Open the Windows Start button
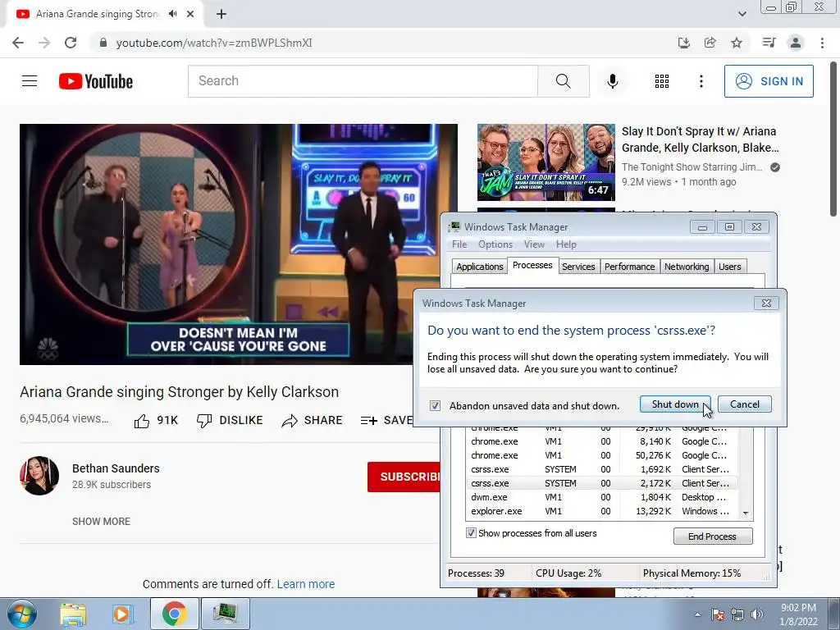 [21, 614]
